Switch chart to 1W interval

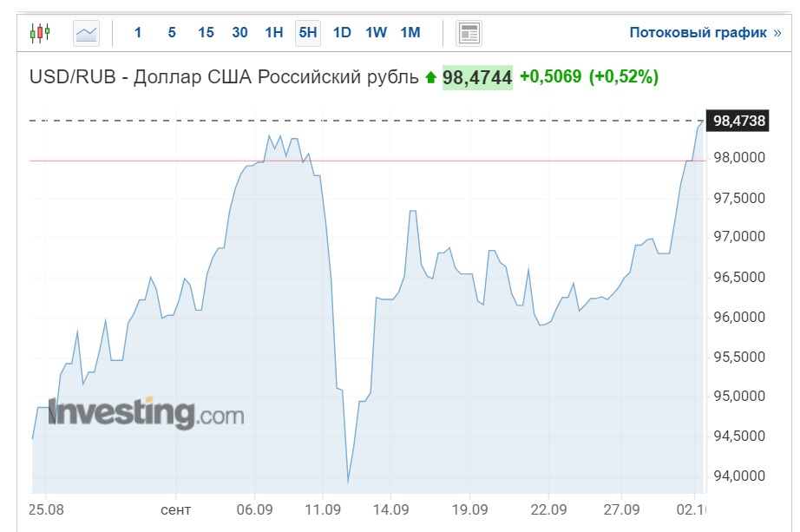coord(376,33)
